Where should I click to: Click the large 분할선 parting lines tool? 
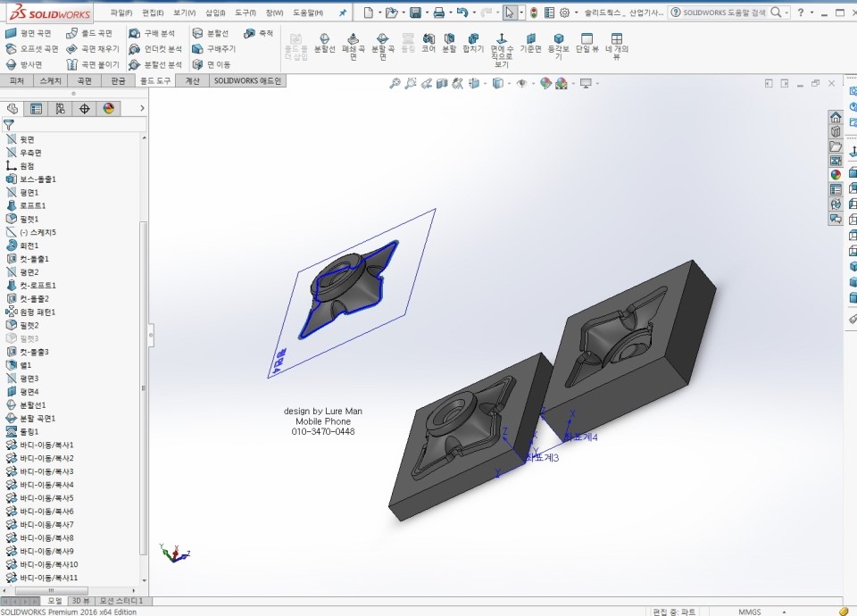[x=324, y=43]
